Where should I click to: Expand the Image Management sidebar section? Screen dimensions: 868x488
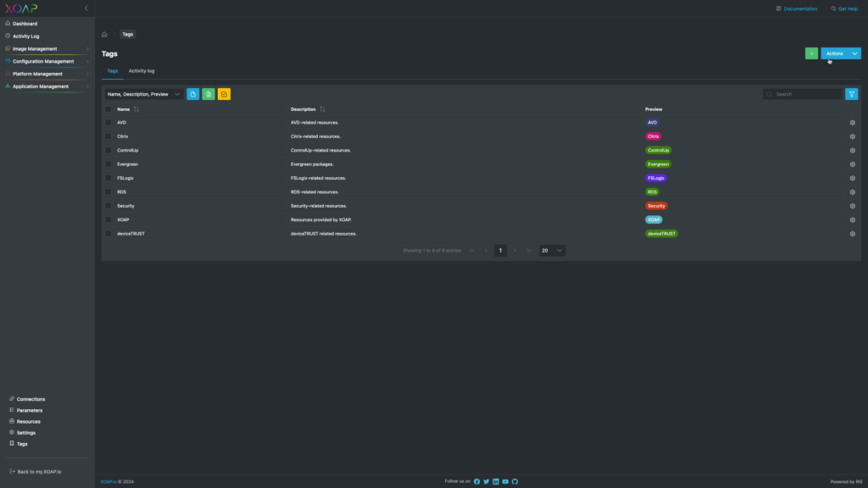click(x=47, y=48)
